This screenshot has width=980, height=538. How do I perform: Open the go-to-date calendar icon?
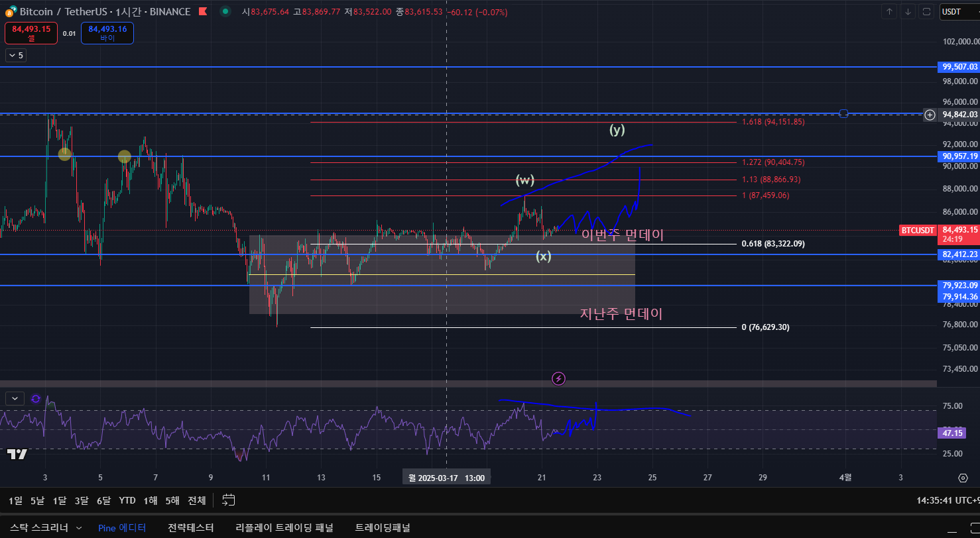click(x=229, y=500)
